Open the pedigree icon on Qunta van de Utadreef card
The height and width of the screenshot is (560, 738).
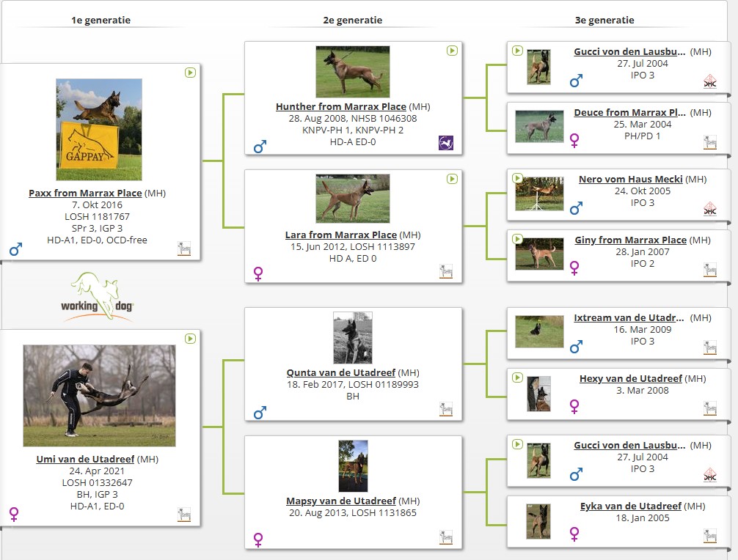tap(446, 409)
